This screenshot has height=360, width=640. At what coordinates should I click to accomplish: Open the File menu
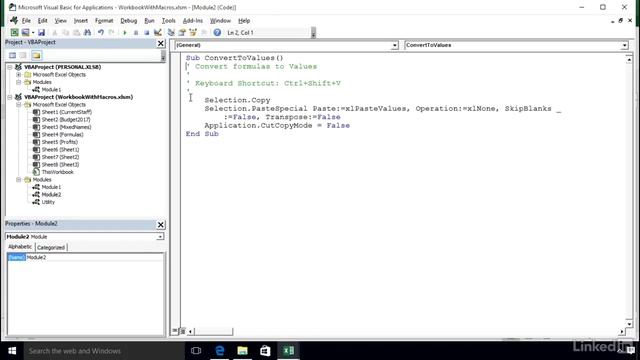click(26, 20)
